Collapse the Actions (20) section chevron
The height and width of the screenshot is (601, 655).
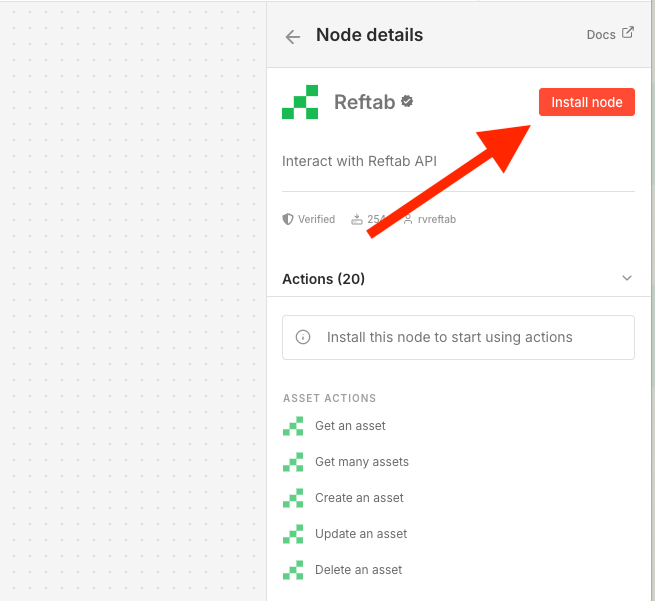coord(627,278)
